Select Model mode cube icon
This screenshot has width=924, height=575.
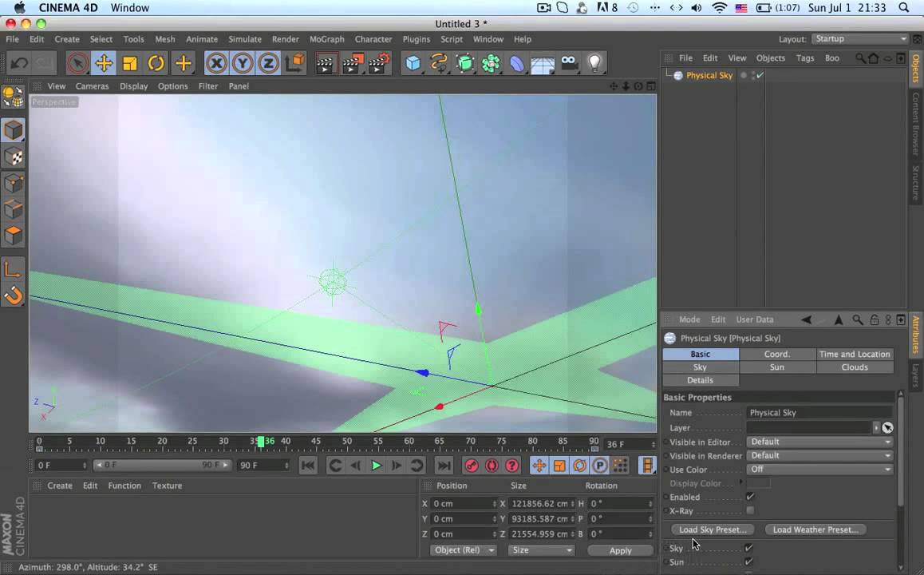point(14,129)
